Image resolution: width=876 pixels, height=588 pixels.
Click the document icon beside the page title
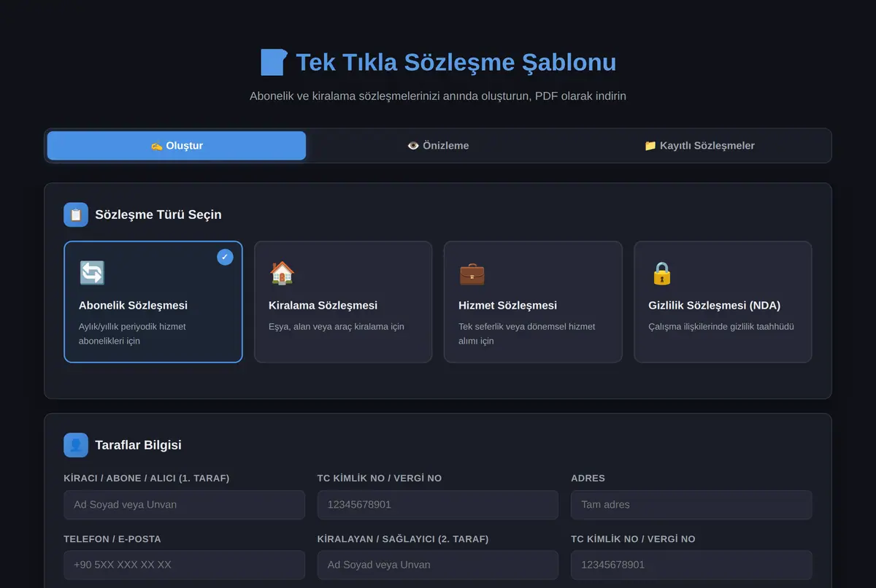click(274, 62)
